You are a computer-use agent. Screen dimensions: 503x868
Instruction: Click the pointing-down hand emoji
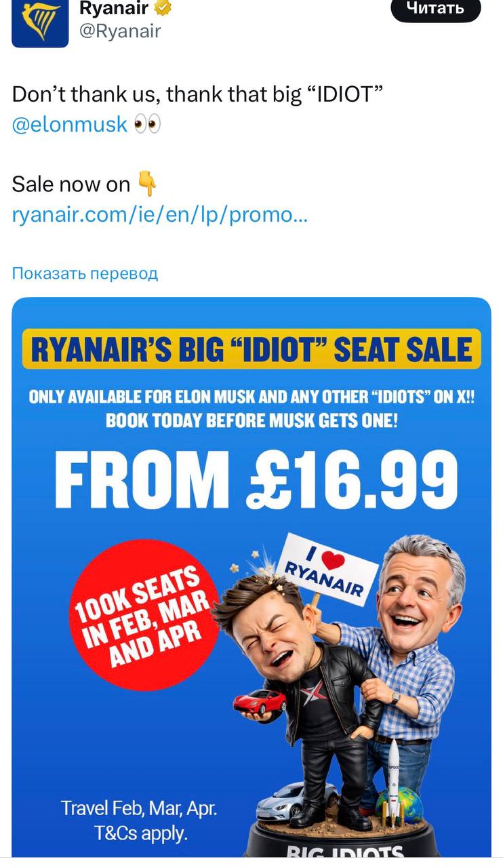pyautogui.click(x=146, y=184)
